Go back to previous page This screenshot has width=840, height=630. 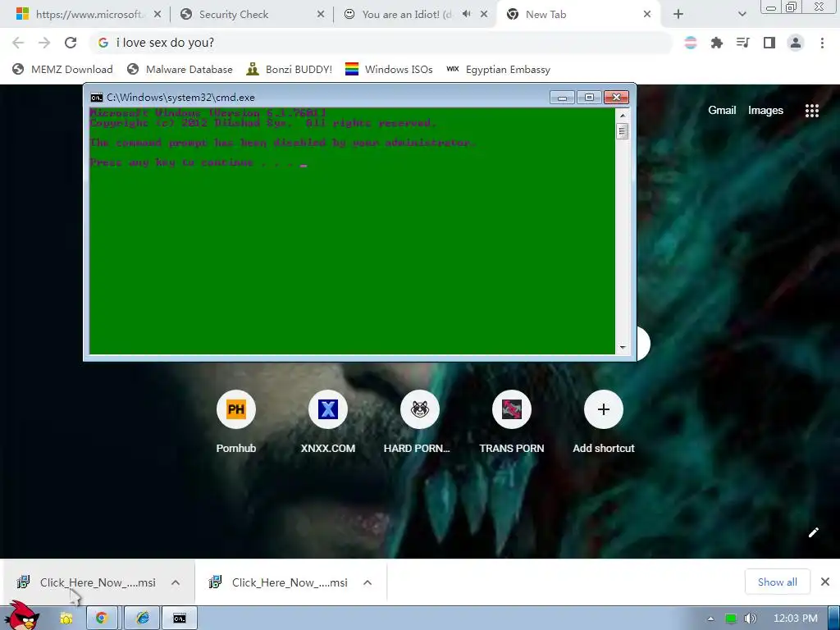pos(18,43)
